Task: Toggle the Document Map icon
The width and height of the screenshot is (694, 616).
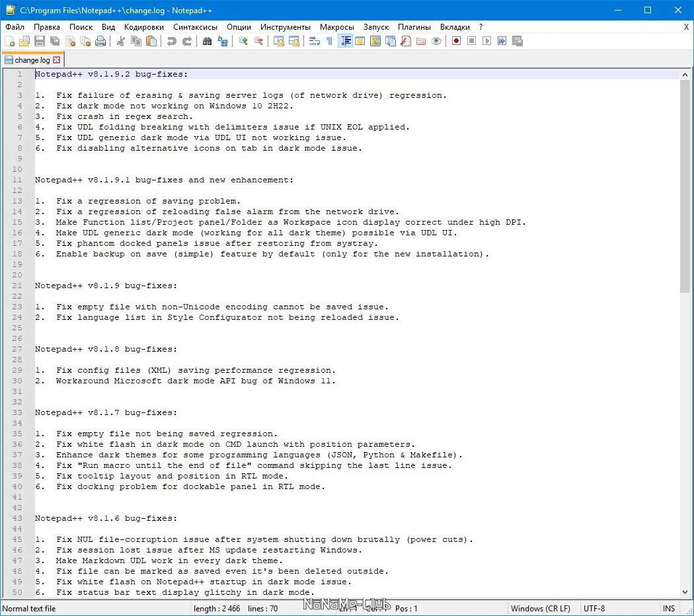Action: point(375,41)
